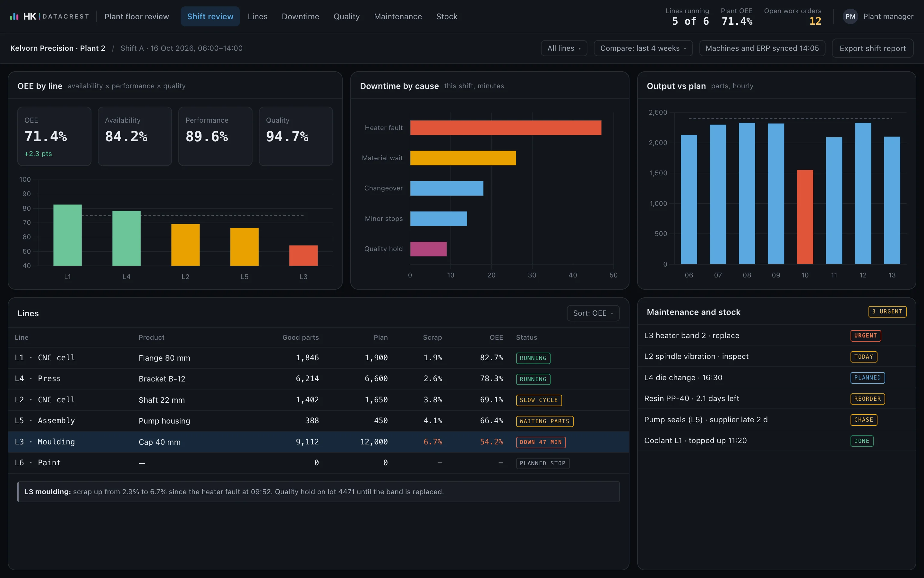The image size is (924, 578).
Task: Click the HK Datacrest bar-chart logo icon
Action: pyautogui.click(x=14, y=16)
